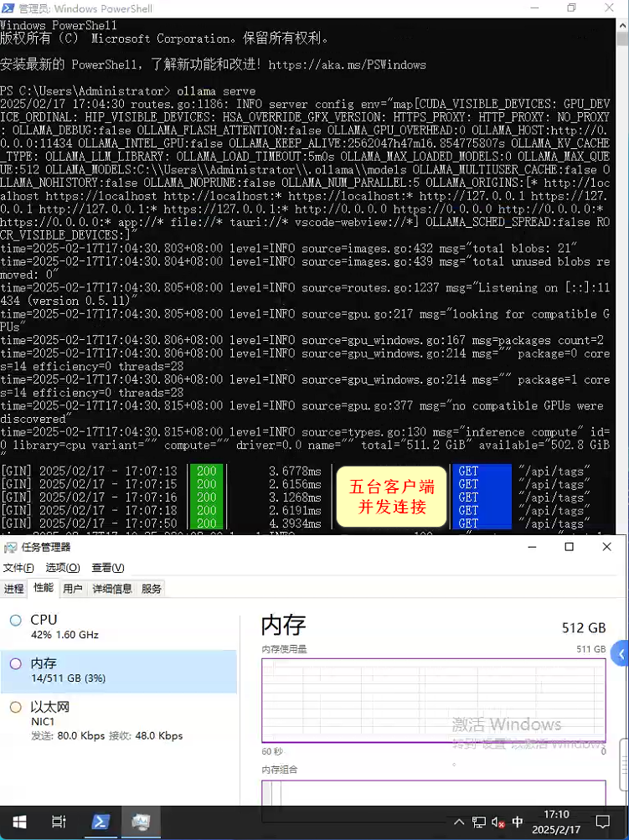Image resolution: width=629 pixels, height=840 pixels.
Task: Switch to the 性能 tab
Action: coord(44,588)
